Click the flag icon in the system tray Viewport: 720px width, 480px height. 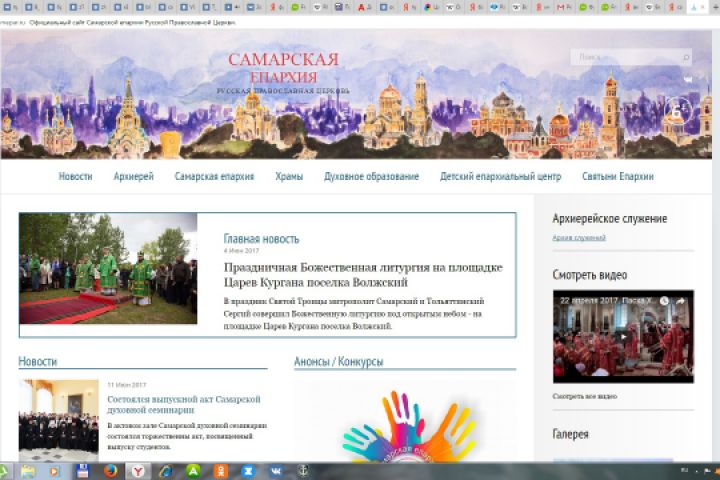pyautogui.click(x=707, y=471)
